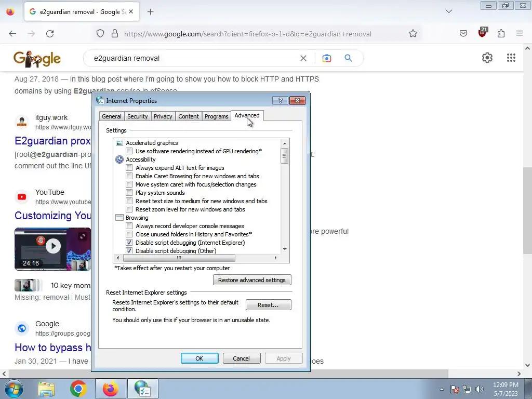
Task: Click the Reset... button
Action: click(x=268, y=304)
